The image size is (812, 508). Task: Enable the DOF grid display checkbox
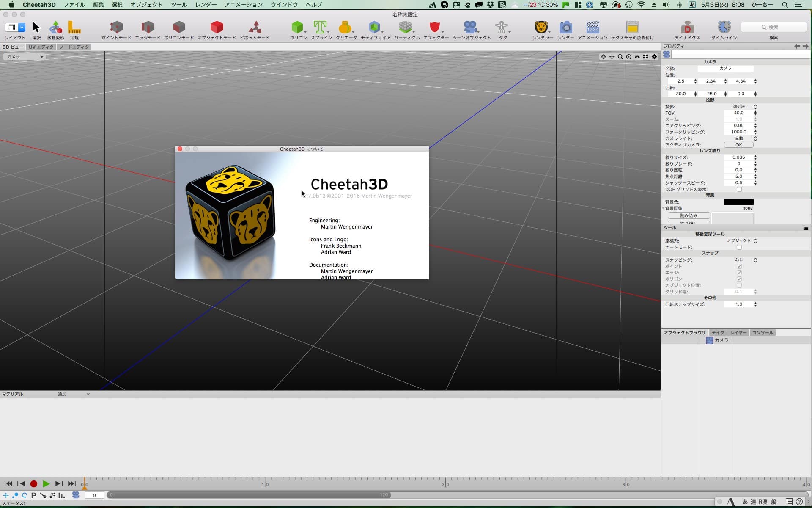[739, 189]
